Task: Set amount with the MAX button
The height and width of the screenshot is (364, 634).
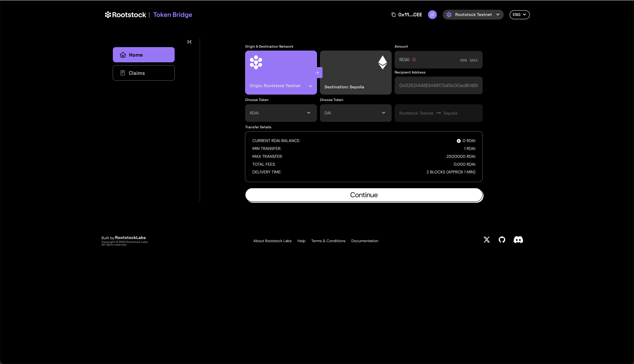Action: click(474, 60)
